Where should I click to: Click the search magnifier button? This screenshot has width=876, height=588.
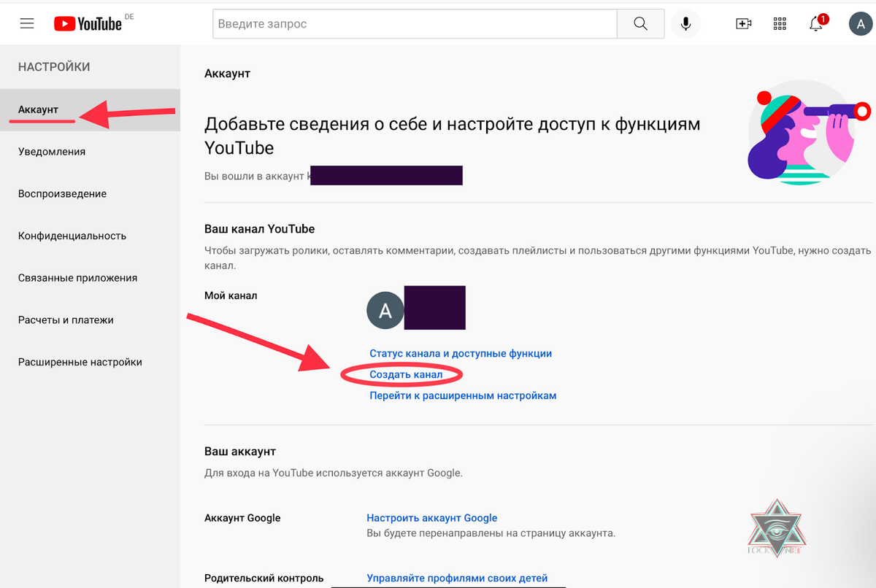point(640,24)
